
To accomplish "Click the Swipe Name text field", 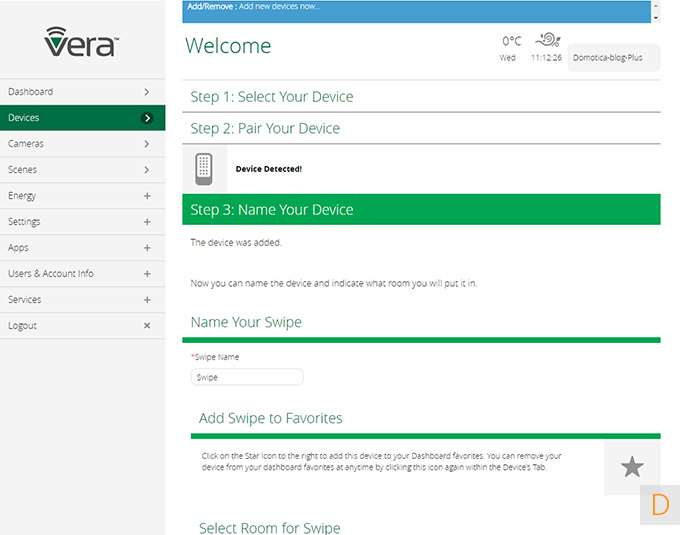I will coord(247,377).
